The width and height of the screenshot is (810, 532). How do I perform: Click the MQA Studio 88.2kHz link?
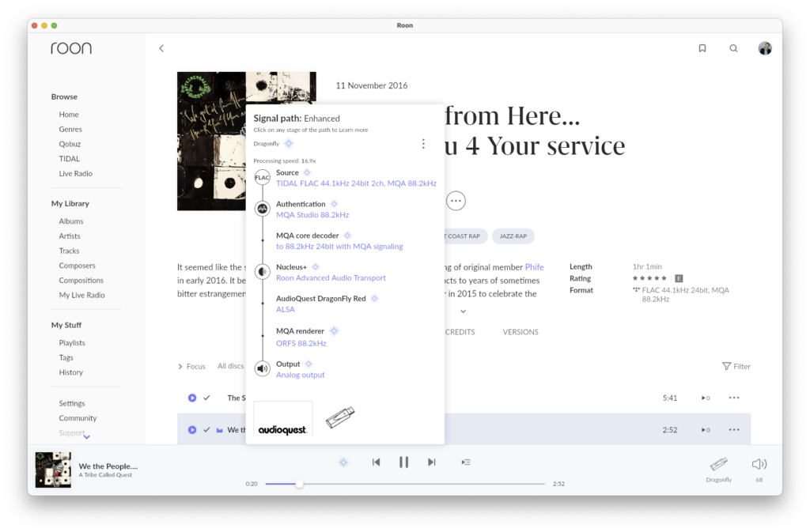tap(312, 215)
